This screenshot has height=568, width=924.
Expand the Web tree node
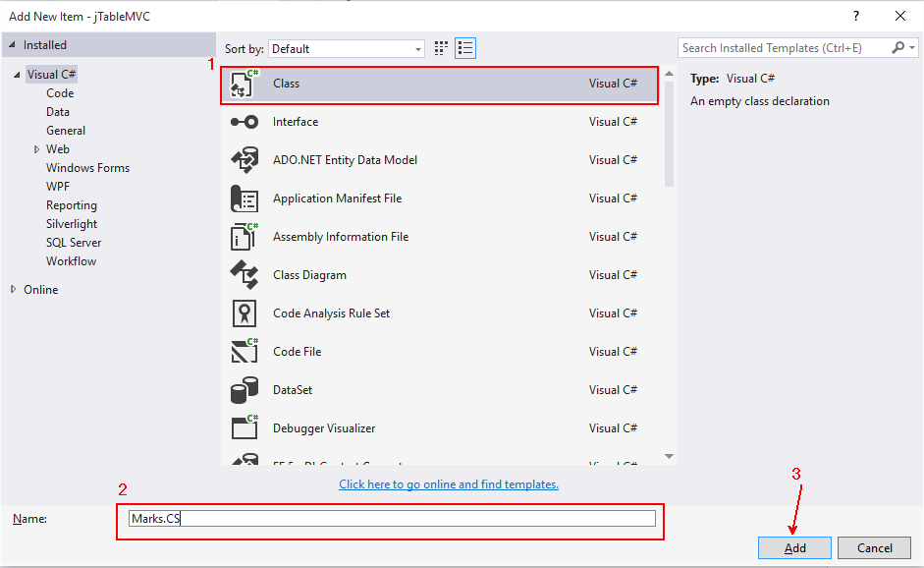tap(37, 149)
